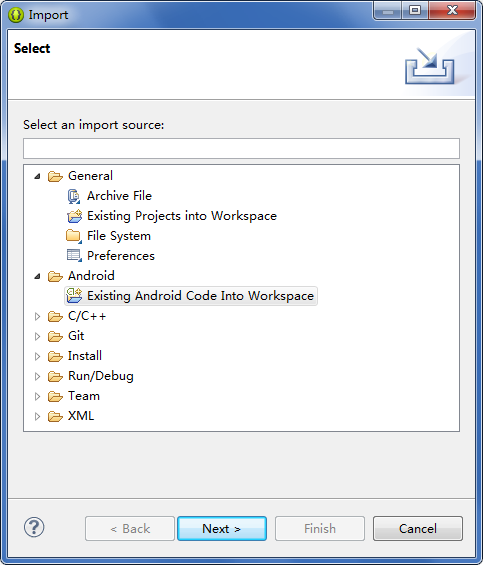Click the Existing Projects into Workspace icon
Viewport: 483px width, 565px height.
[74, 216]
